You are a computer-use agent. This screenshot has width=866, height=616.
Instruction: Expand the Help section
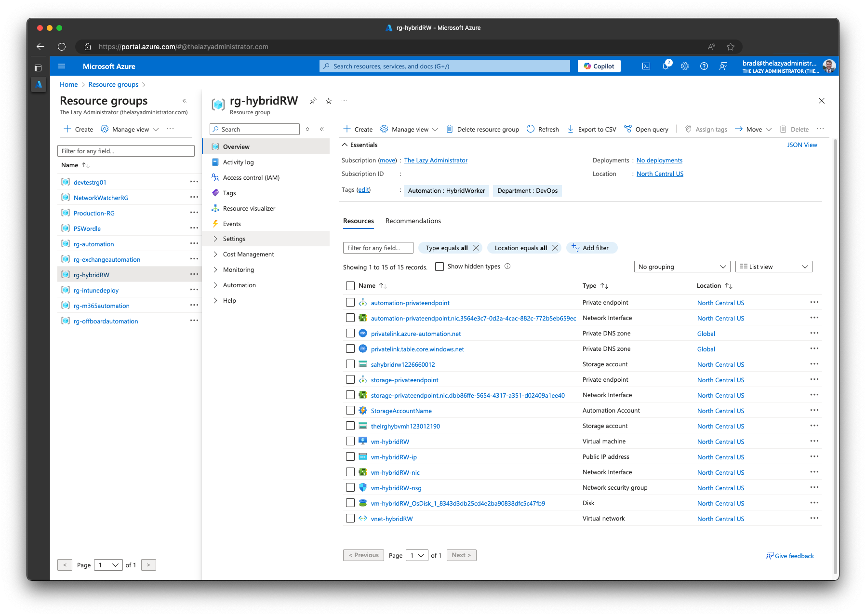(x=266, y=300)
